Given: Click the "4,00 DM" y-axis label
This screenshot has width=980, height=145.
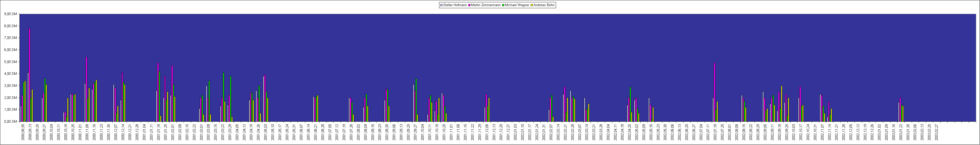Looking at the screenshot, I should (10, 74).
